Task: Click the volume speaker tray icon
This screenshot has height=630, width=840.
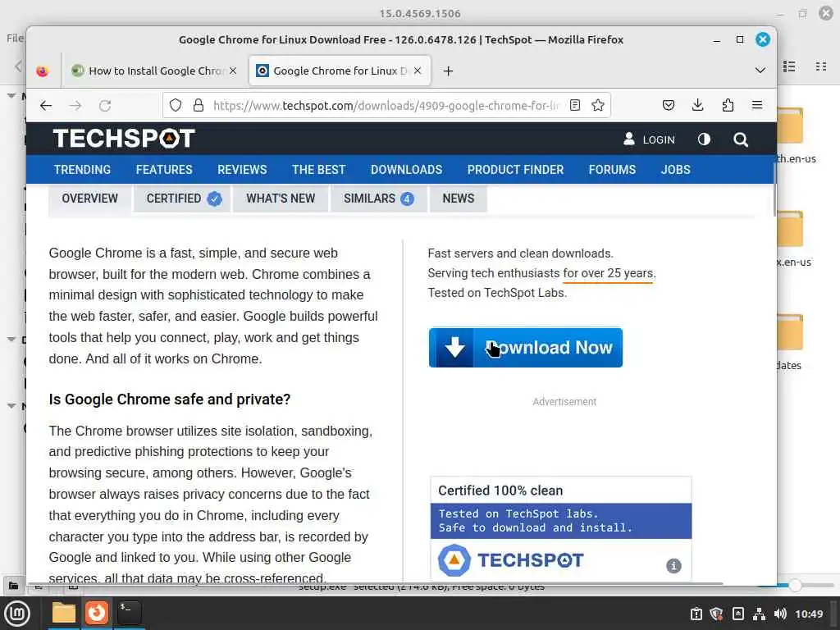Action: point(780,614)
